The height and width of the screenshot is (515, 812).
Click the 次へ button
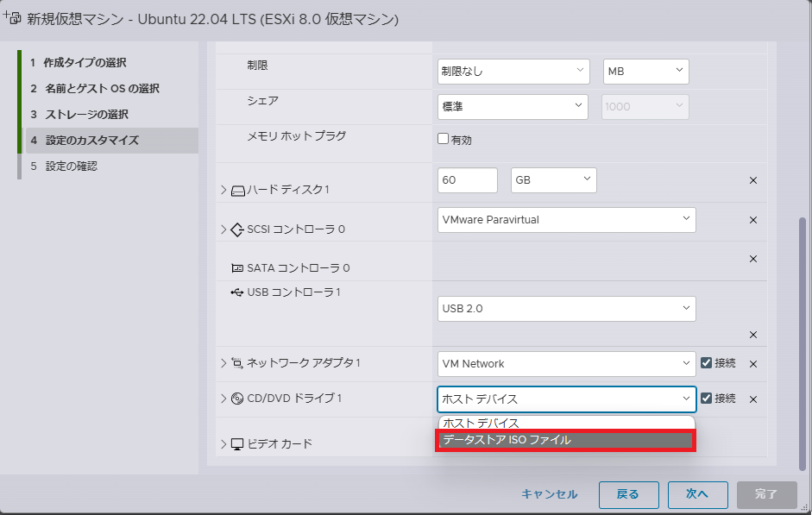tap(696, 494)
